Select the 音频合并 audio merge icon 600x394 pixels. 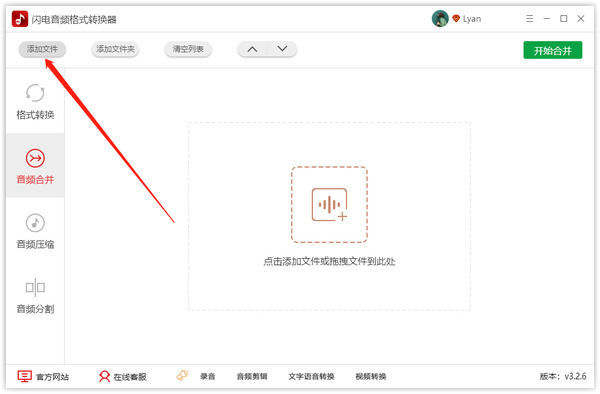[35, 158]
